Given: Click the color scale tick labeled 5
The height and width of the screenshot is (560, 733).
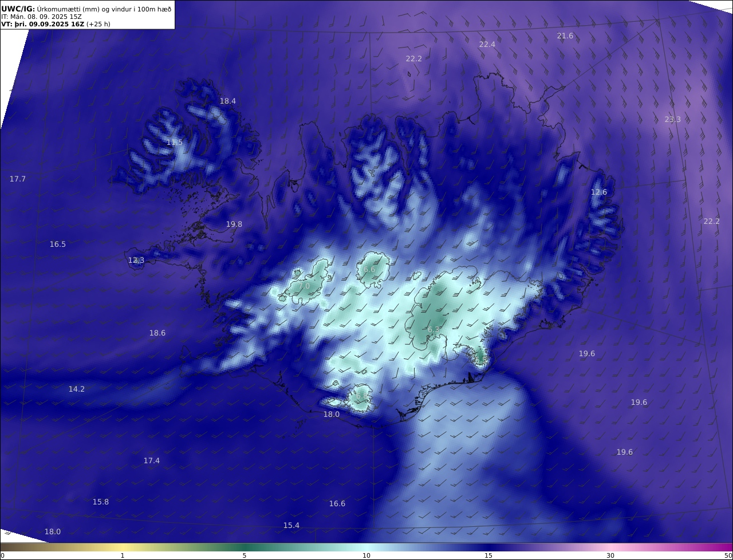Looking at the screenshot, I should (x=245, y=555).
